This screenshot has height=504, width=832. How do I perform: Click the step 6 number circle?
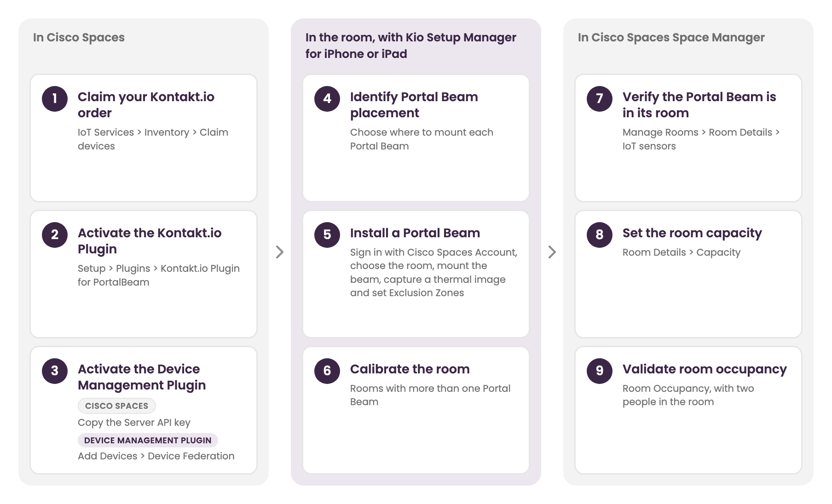click(327, 371)
